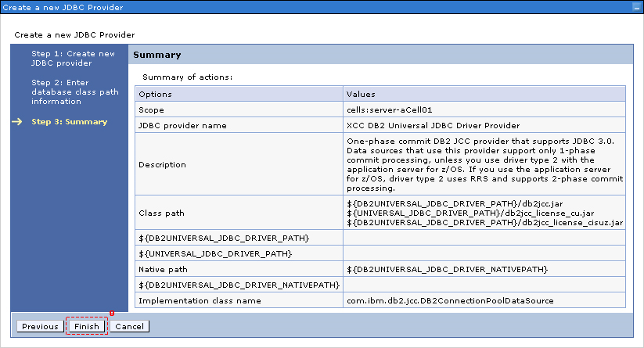Select the db2jcc_license_cisuz.jar class path line

(x=484, y=222)
